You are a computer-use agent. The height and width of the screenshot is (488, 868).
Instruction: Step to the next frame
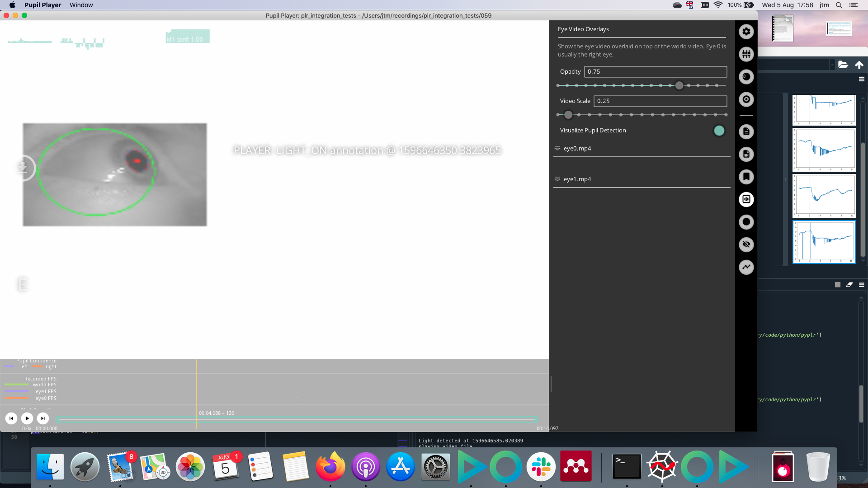[43, 418]
